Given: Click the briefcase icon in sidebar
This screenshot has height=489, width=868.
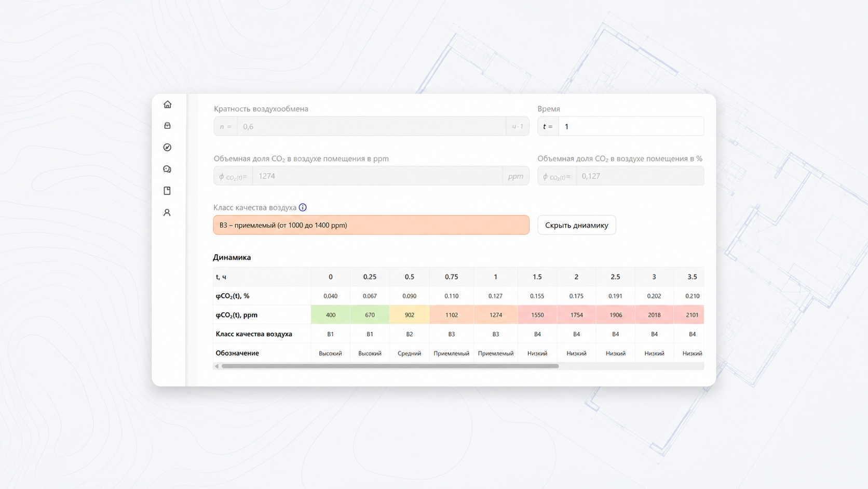Looking at the screenshot, I should 167,126.
